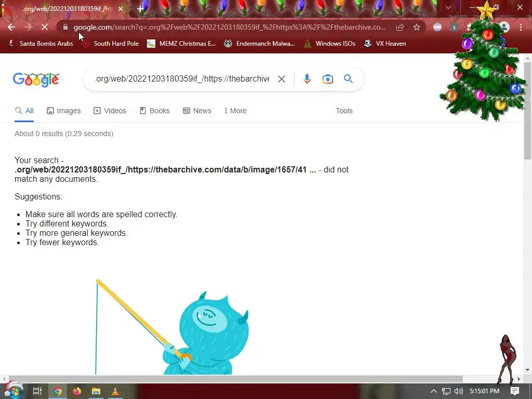Image resolution: width=532 pixels, height=399 pixels.
Task: Click the Chrome taskbar icon
Action: (x=58, y=392)
